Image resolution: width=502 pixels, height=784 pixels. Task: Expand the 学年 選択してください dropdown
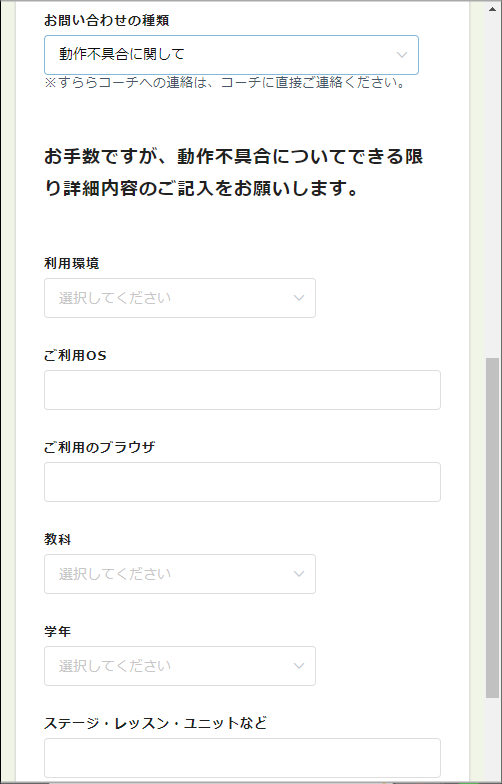click(180, 666)
